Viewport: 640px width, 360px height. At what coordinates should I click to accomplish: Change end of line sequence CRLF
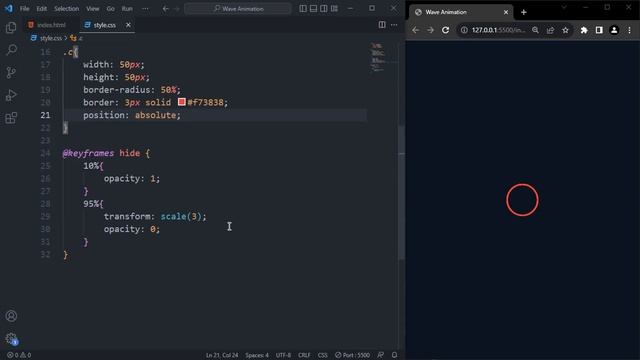pyautogui.click(x=304, y=355)
